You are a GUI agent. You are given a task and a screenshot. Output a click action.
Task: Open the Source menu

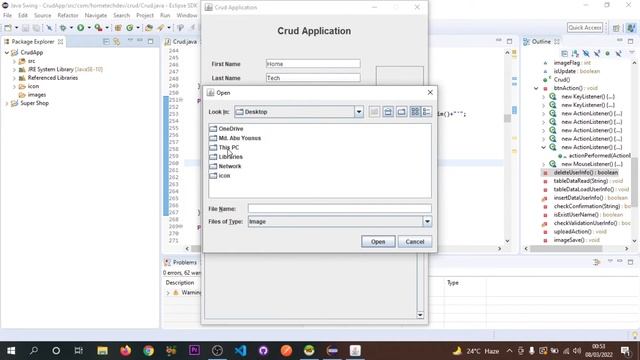(x=42, y=16)
